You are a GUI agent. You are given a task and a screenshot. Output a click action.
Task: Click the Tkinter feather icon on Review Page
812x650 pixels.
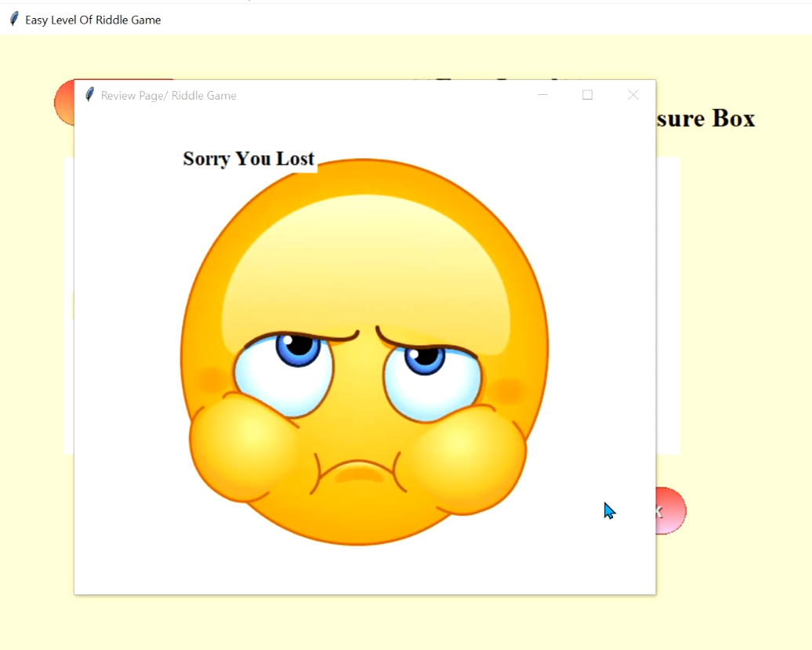tap(89, 95)
